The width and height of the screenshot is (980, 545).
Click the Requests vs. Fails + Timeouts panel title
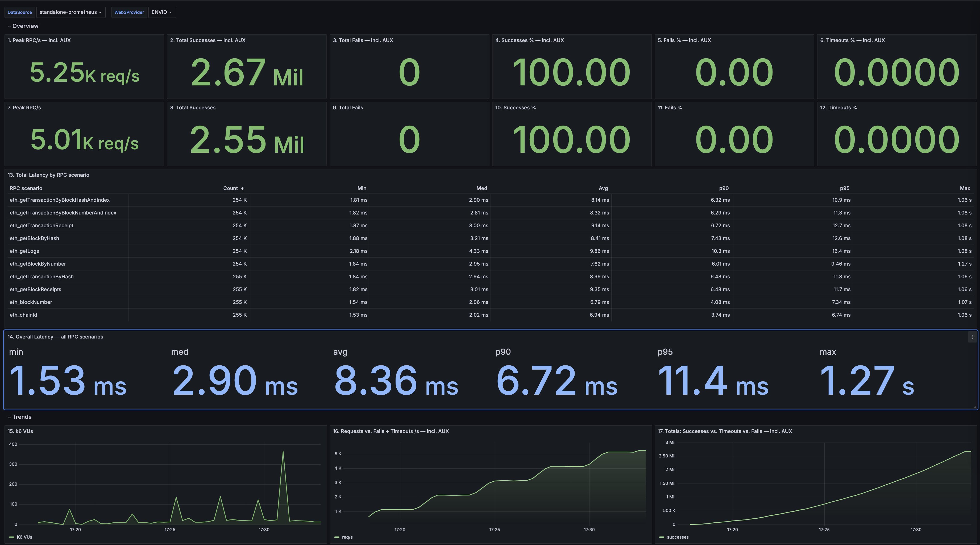point(390,431)
